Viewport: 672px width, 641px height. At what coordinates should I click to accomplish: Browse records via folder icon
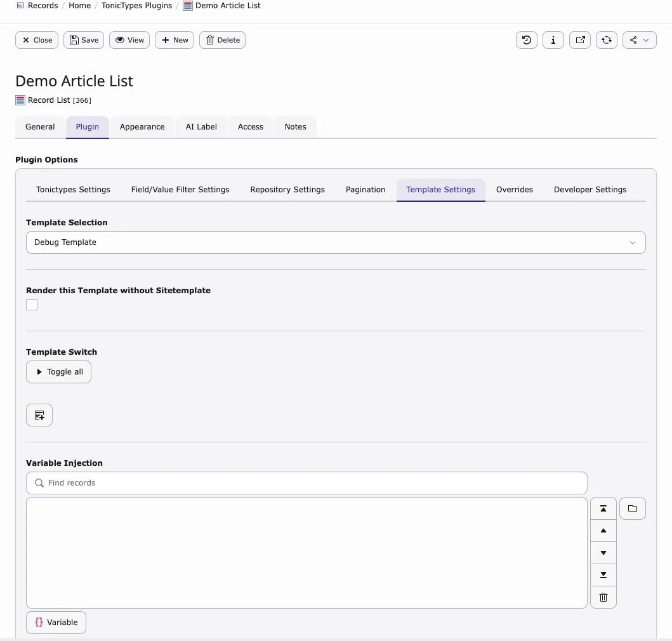click(x=632, y=508)
